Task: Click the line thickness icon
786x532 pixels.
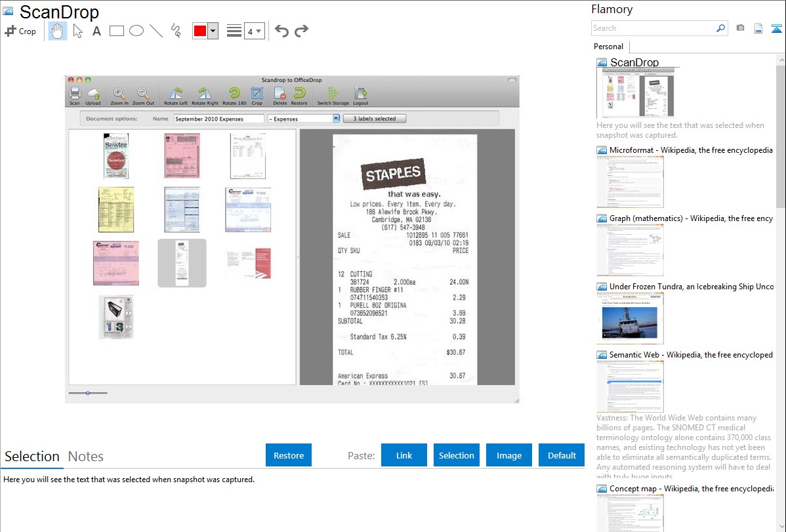Action: 234,31
